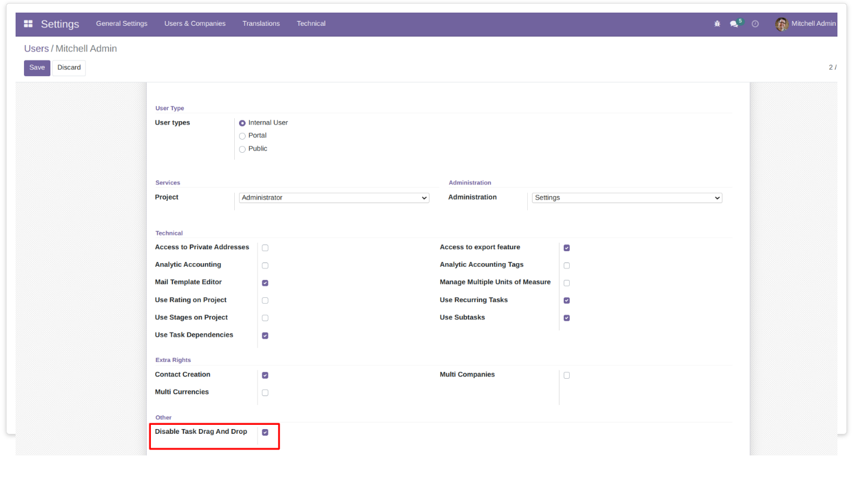Click the Technical section heading
This screenshot has width=868, height=477.
(x=169, y=233)
